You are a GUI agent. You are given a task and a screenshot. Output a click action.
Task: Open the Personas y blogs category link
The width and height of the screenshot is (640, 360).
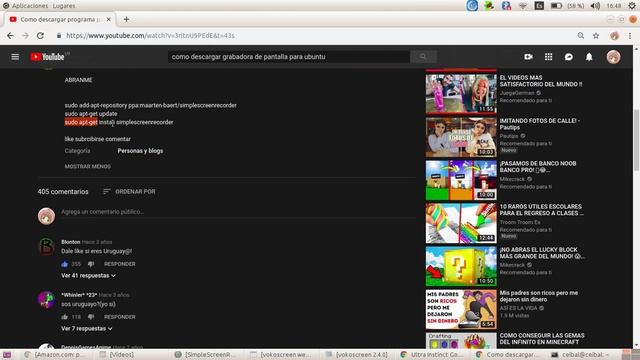pyautogui.click(x=140, y=151)
